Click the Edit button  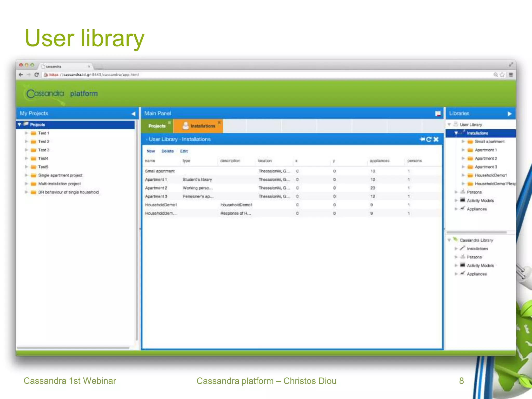click(184, 151)
